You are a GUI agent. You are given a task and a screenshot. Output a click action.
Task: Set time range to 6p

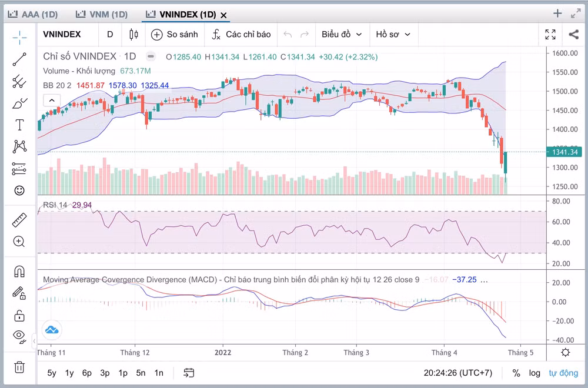[87, 373]
